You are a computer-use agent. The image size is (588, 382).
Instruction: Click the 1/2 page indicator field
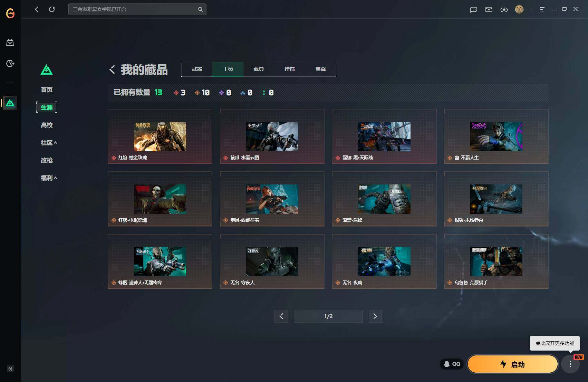[x=328, y=316]
